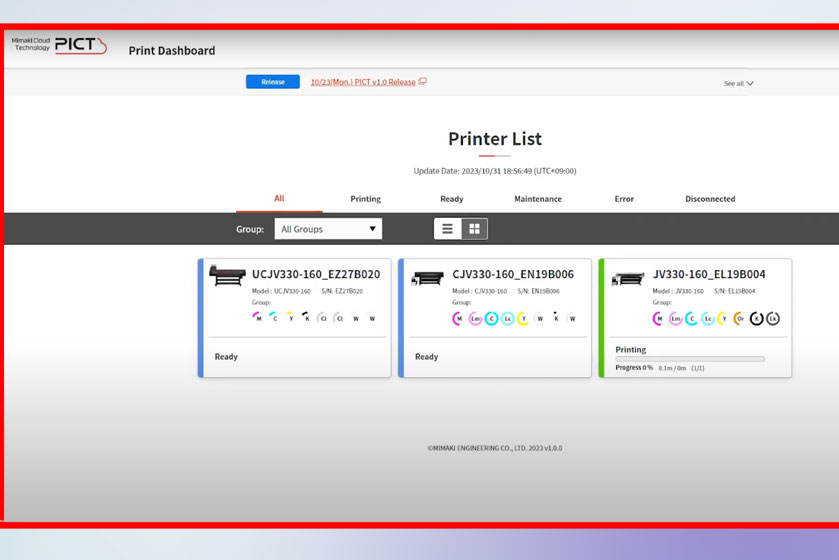The height and width of the screenshot is (560, 839).
Task: Click the Print Dashboard heading
Action: (x=172, y=51)
